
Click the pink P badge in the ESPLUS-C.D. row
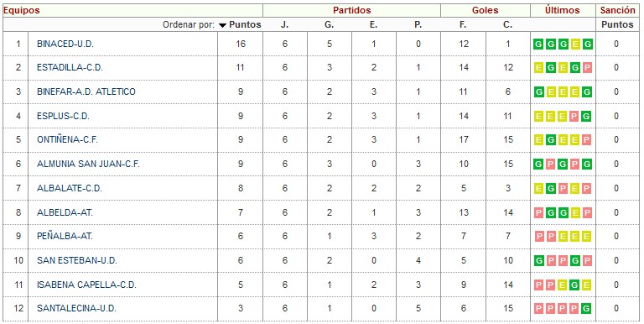pos(574,117)
